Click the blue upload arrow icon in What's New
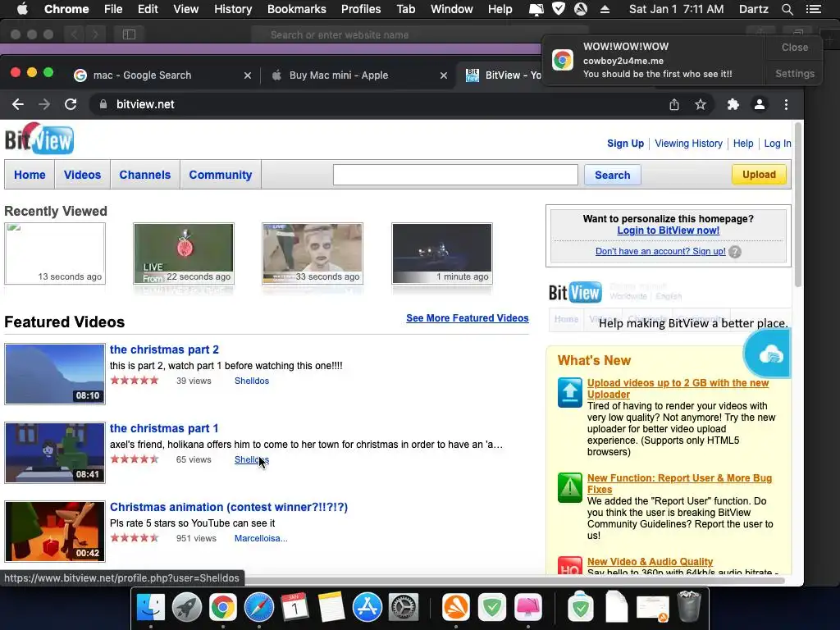Image resolution: width=840 pixels, height=630 pixels. click(x=569, y=392)
